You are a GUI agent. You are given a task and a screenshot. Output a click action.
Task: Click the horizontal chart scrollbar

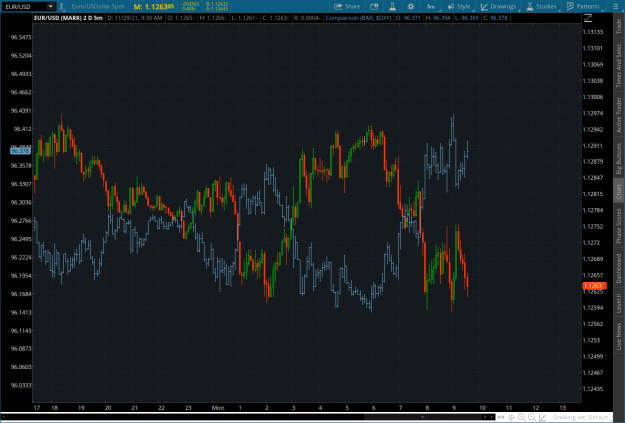coord(423,417)
